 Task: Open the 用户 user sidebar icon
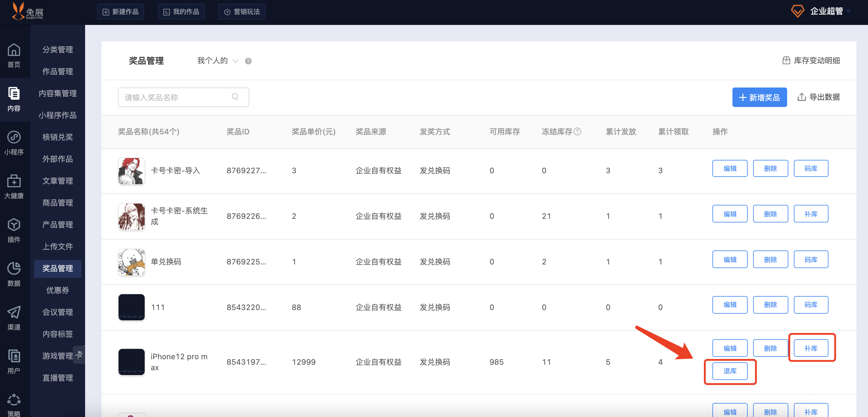tap(14, 362)
